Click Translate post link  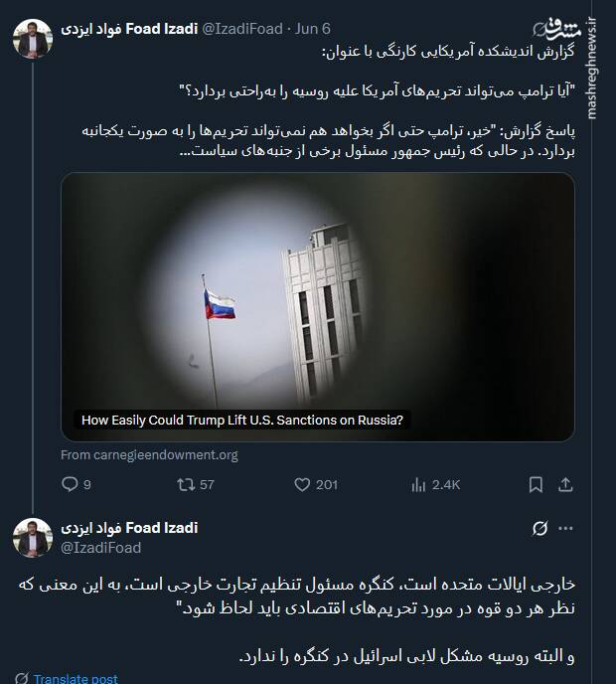(x=76, y=679)
